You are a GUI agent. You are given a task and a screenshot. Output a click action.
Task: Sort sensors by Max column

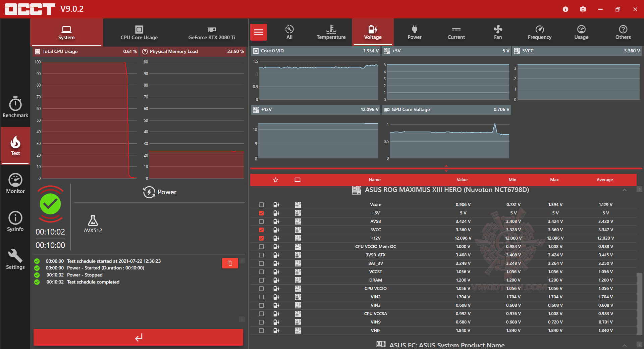click(554, 180)
